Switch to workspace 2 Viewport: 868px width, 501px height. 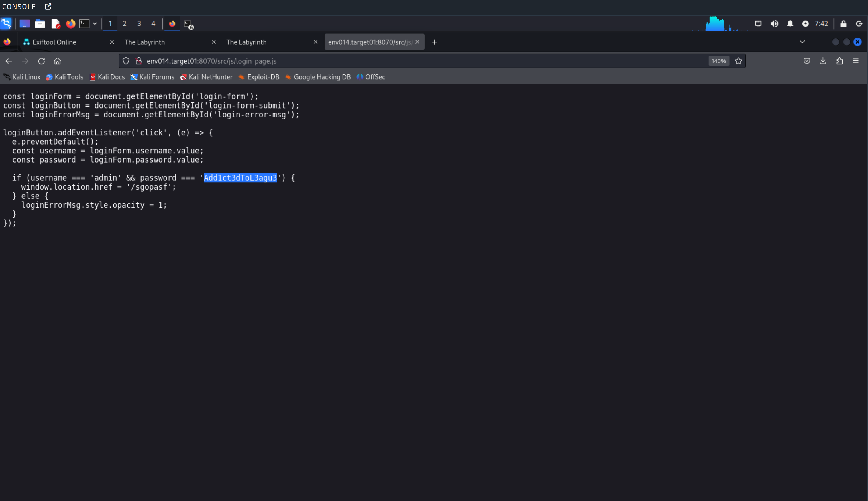click(125, 24)
